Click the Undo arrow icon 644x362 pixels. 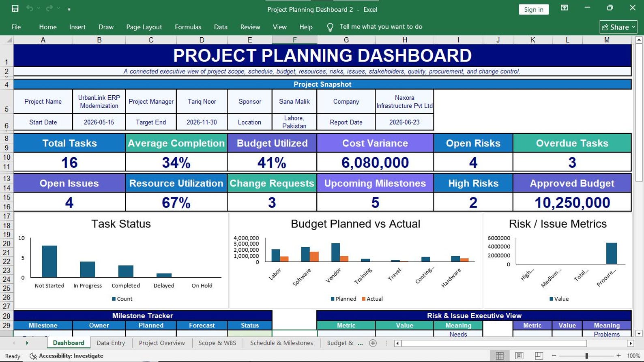coord(30,9)
